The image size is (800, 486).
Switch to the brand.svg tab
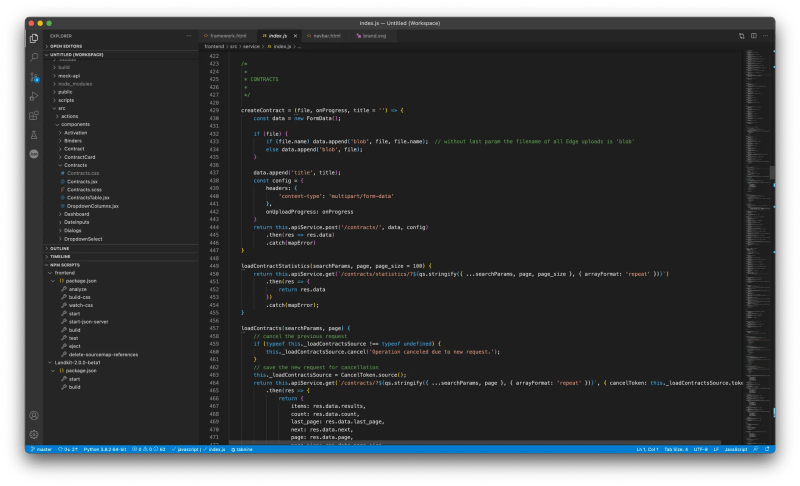pyautogui.click(x=374, y=36)
